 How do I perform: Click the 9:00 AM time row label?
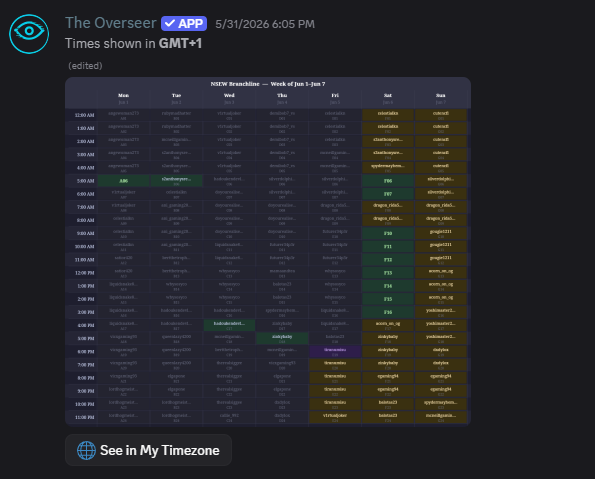tap(85, 233)
